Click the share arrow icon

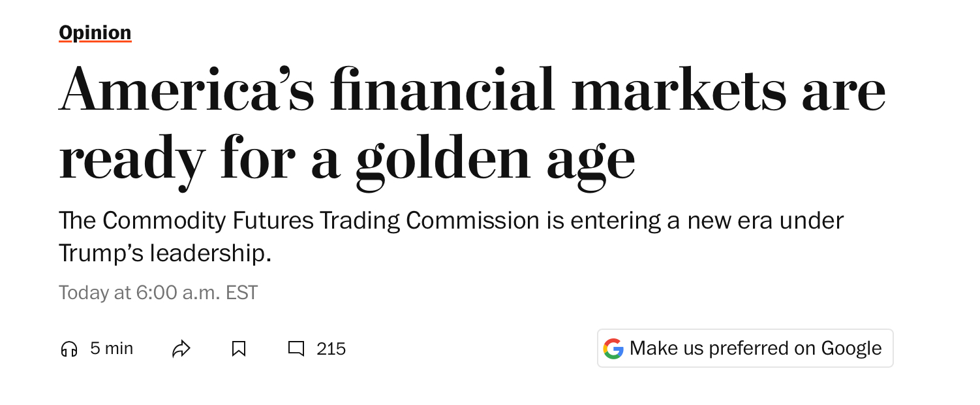coord(181,349)
